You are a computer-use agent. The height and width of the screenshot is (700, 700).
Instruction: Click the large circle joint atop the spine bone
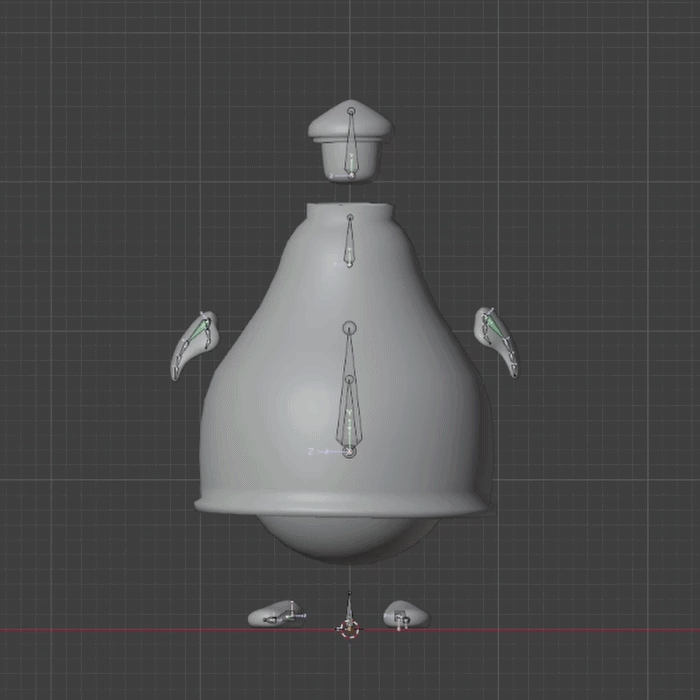click(x=350, y=328)
